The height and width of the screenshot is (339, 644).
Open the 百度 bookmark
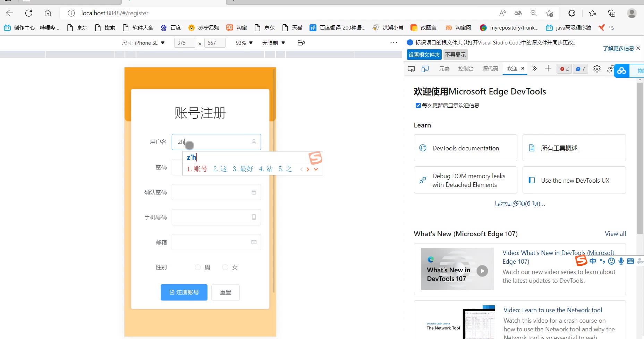[x=171, y=27]
